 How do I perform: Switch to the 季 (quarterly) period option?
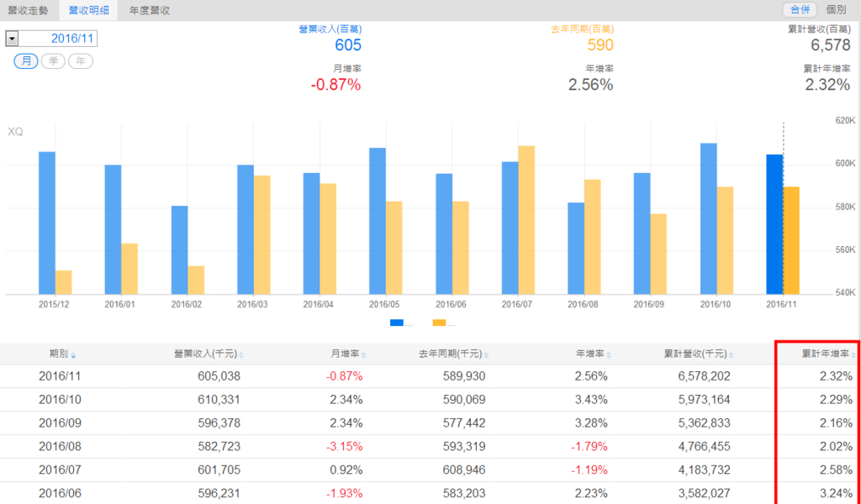[53, 60]
